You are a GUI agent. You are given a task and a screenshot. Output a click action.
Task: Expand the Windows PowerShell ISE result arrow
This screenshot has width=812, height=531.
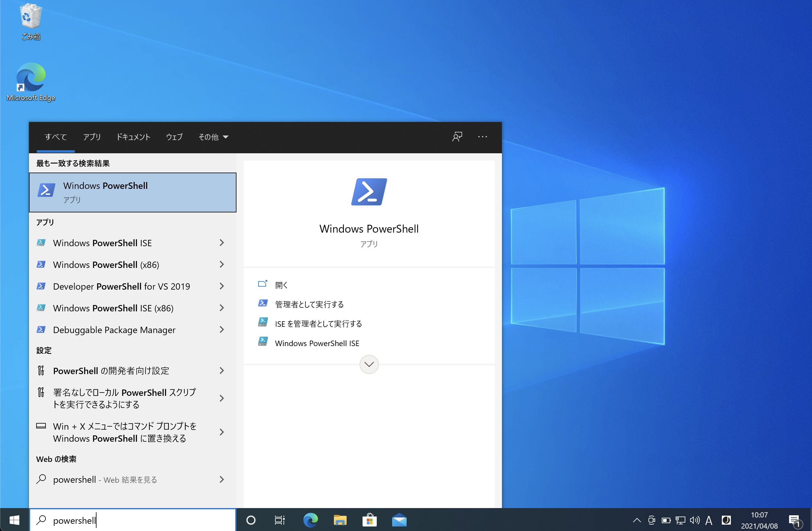[x=222, y=243]
